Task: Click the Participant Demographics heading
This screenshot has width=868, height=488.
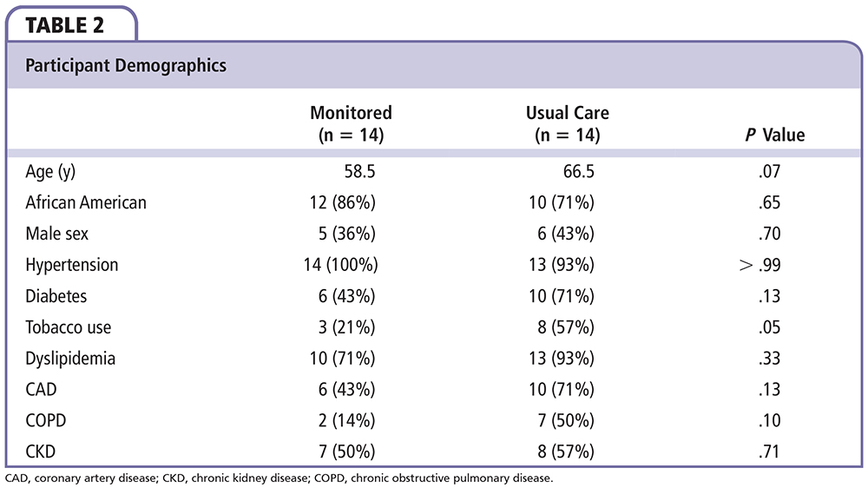Action: click(x=126, y=66)
